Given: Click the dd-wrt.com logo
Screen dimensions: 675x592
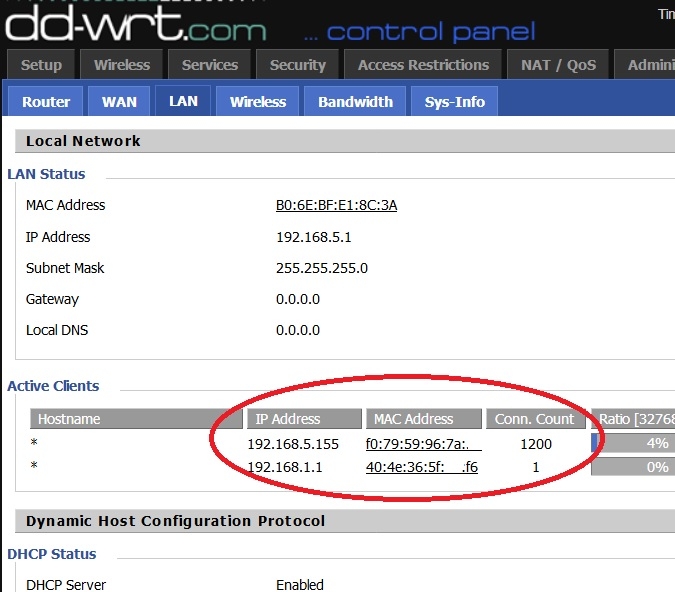Looking at the screenshot, I should coord(136,24).
